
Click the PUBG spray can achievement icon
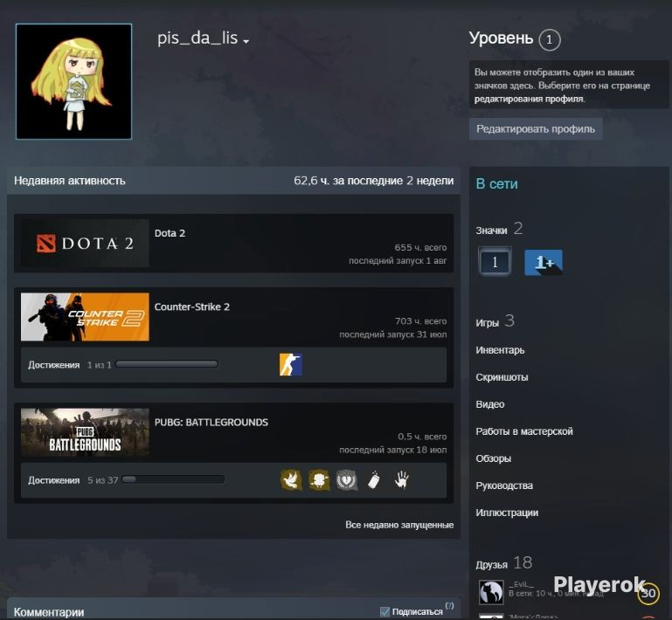coord(374,480)
